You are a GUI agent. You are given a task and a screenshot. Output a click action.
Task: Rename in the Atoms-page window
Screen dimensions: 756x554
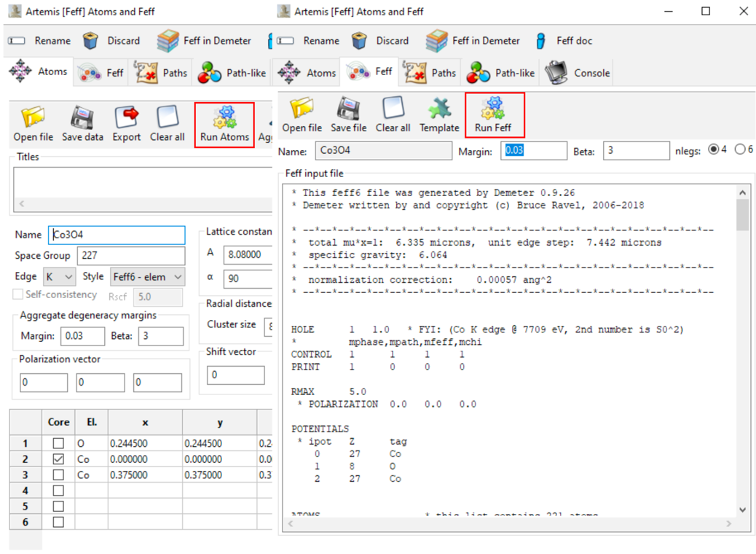(39, 41)
